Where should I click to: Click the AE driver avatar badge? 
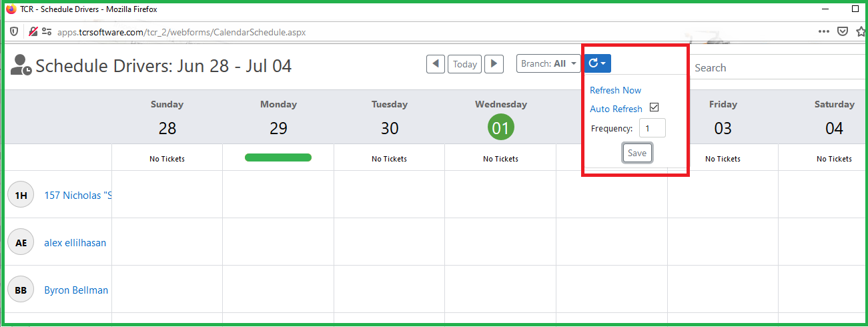coord(21,243)
